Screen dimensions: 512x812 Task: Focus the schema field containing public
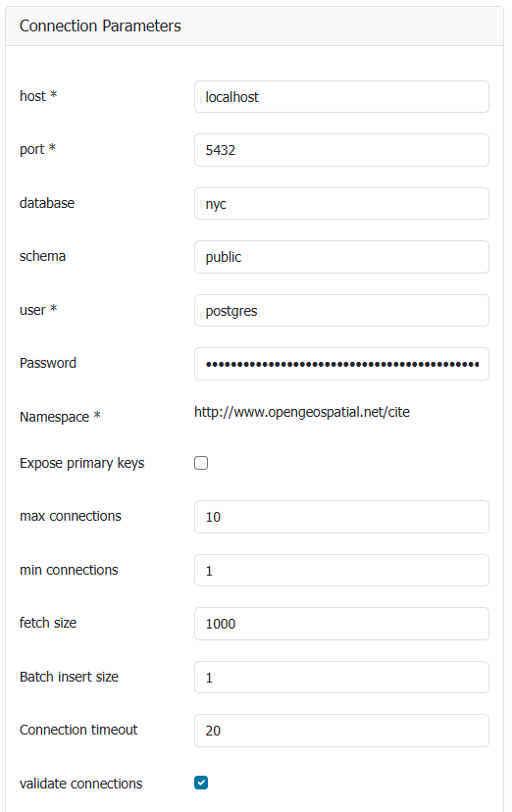pos(341,257)
